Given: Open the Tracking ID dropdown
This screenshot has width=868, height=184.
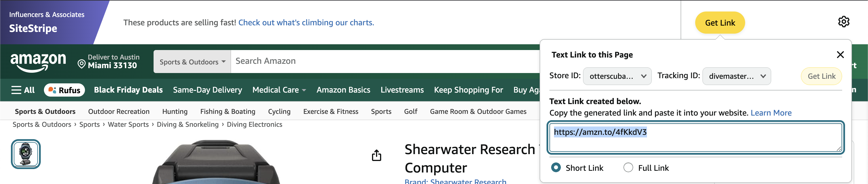Looking at the screenshot, I should 736,76.
